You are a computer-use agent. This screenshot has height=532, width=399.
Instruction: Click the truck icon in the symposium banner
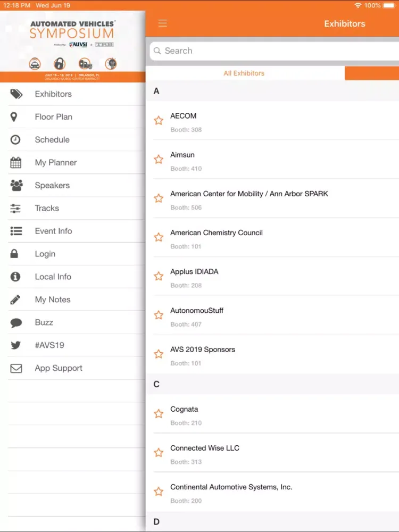(x=85, y=63)
